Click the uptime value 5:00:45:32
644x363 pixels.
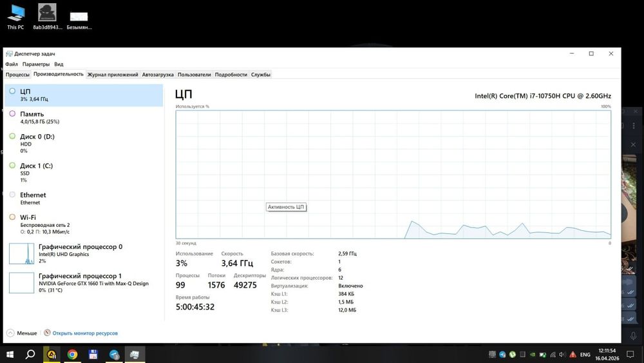pyautogui.click(x=195, y=307)
